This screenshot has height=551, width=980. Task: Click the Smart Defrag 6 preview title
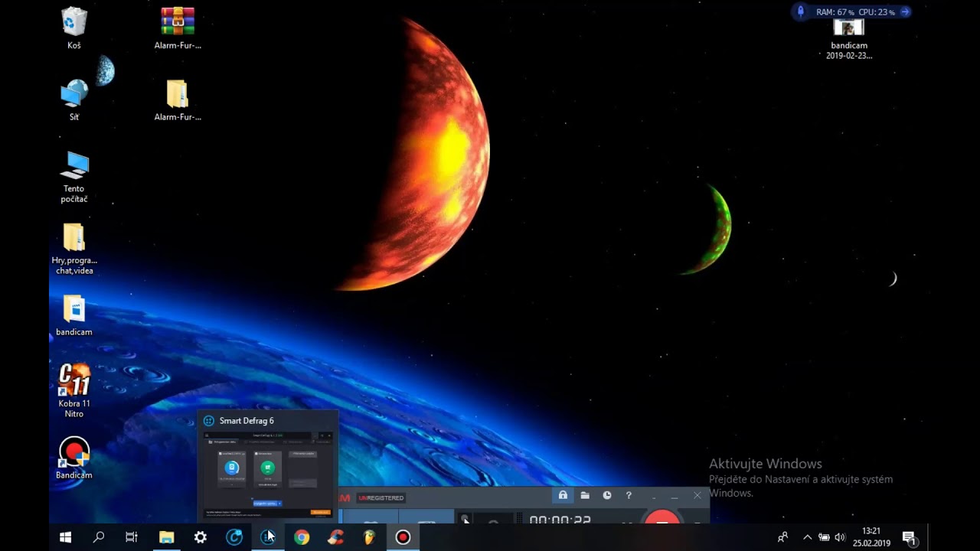click(x=247, y=421)
